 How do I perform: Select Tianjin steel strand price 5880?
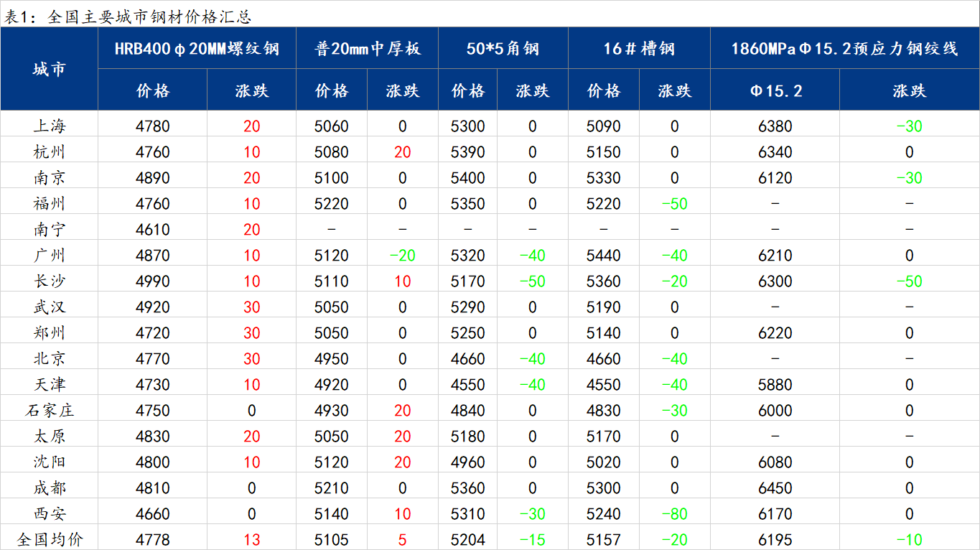[775, 385]
